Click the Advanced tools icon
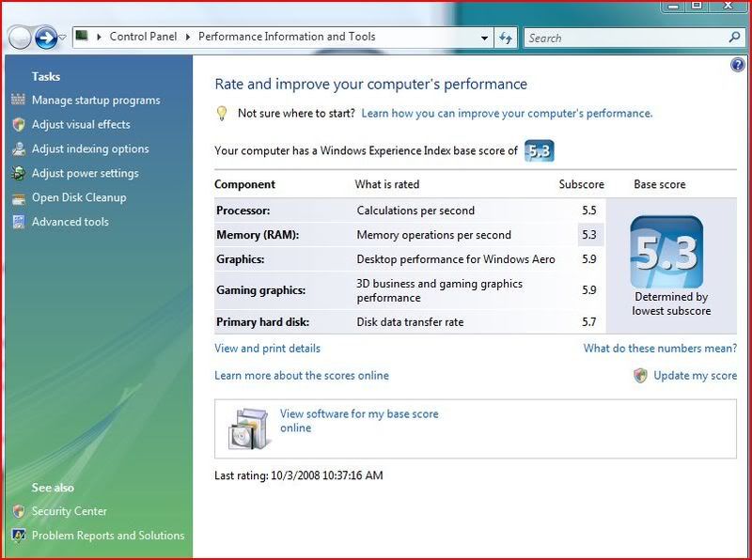Viewport: 752px width, 560px height. point(18,222)
